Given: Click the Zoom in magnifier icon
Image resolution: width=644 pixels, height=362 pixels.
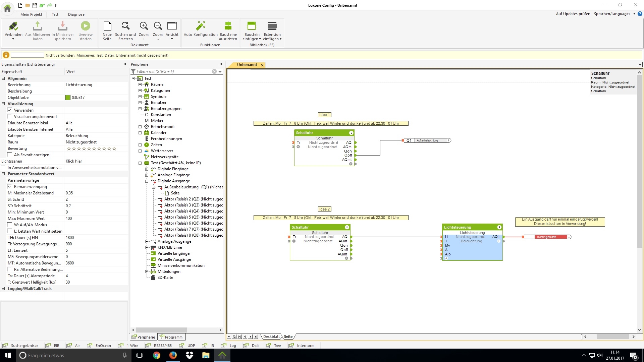Looking at the screenshot, I should (144, 26).
